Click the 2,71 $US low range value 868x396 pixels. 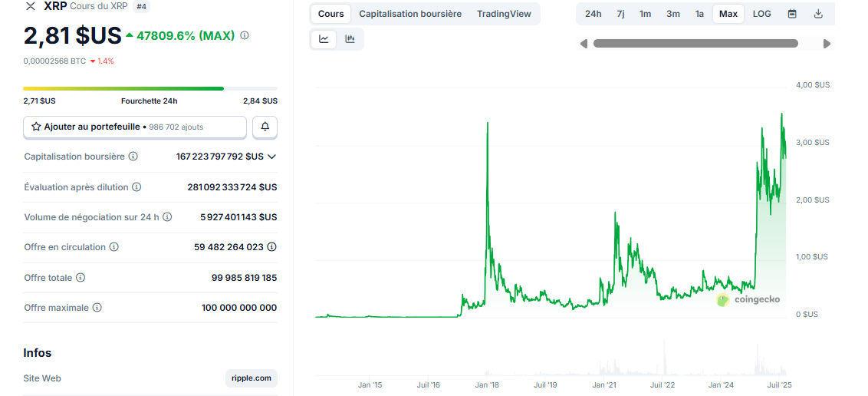(39, 101)
